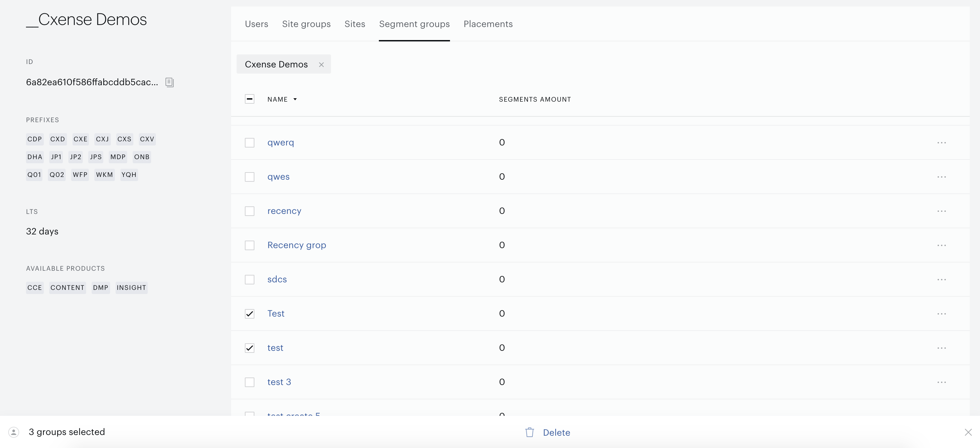
Task: Click the JPS prefix tag
Action: point(96,157)
